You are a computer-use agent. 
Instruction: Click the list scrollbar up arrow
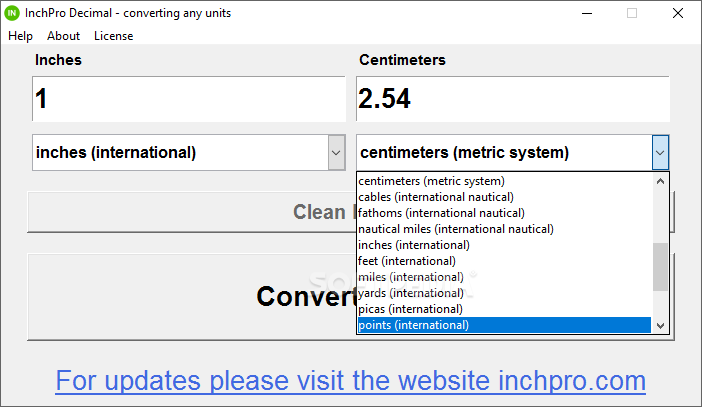click(x=660, y=181)
